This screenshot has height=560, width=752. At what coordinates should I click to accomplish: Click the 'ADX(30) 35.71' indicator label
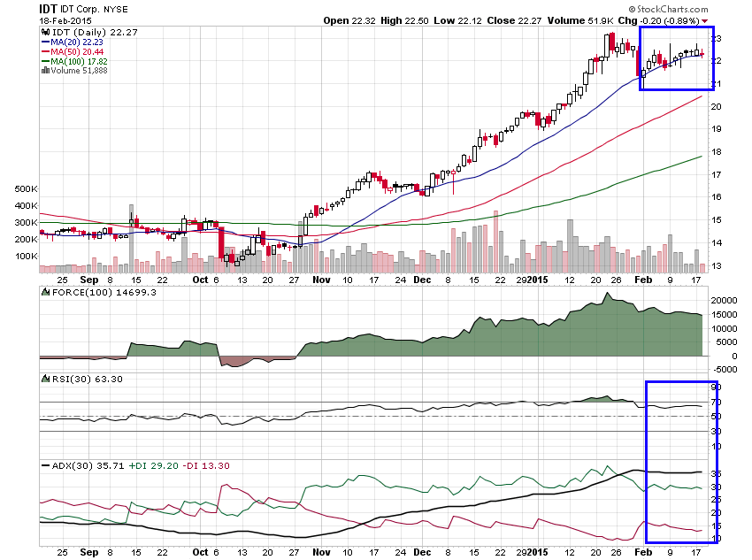(88, 466)
